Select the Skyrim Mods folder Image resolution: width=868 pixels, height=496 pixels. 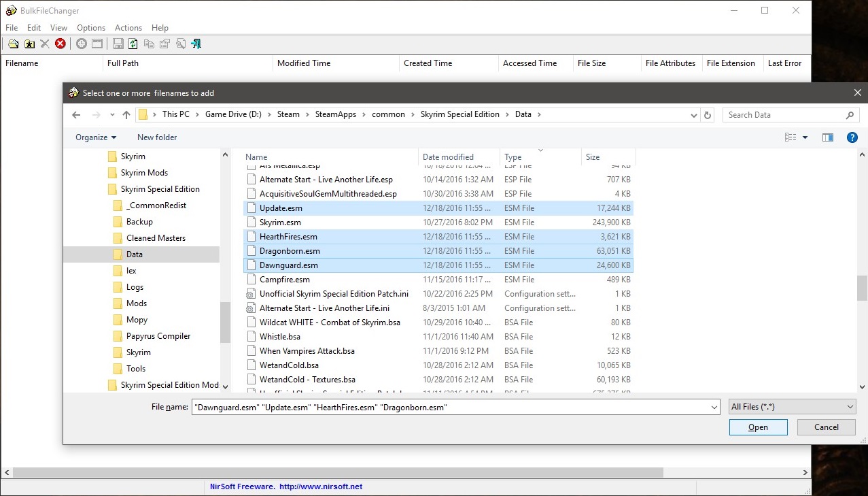[x=143, y=173]
